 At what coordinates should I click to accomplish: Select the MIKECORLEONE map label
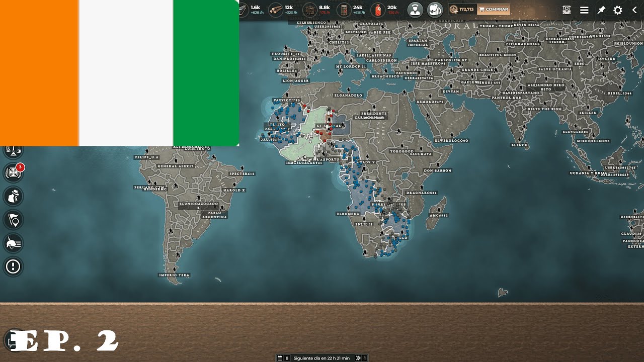[593, 141]
